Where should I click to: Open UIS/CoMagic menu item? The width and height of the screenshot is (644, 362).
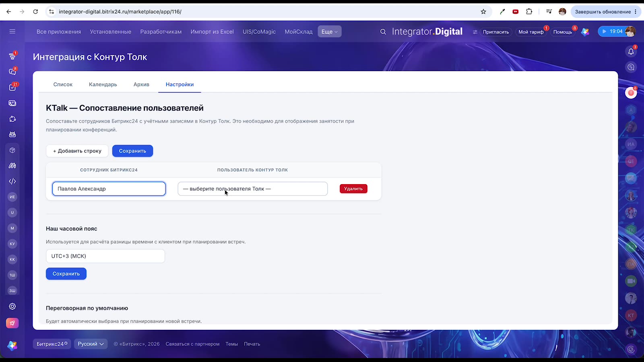tap(259, 32)
